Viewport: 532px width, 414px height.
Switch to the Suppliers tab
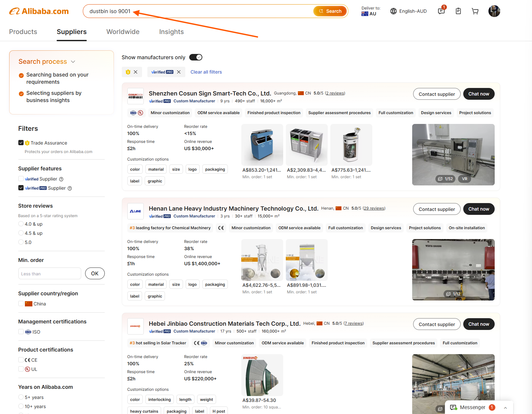tap(72, 32)
